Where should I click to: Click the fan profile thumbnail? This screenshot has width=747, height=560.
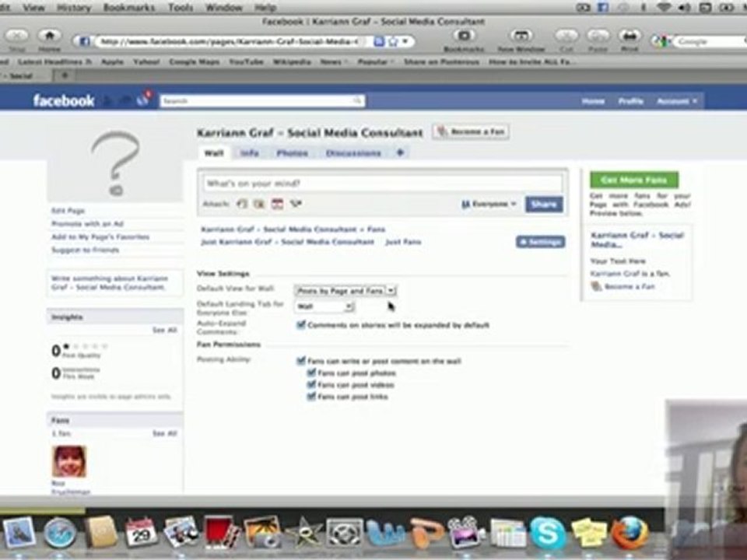pos(69,461)
